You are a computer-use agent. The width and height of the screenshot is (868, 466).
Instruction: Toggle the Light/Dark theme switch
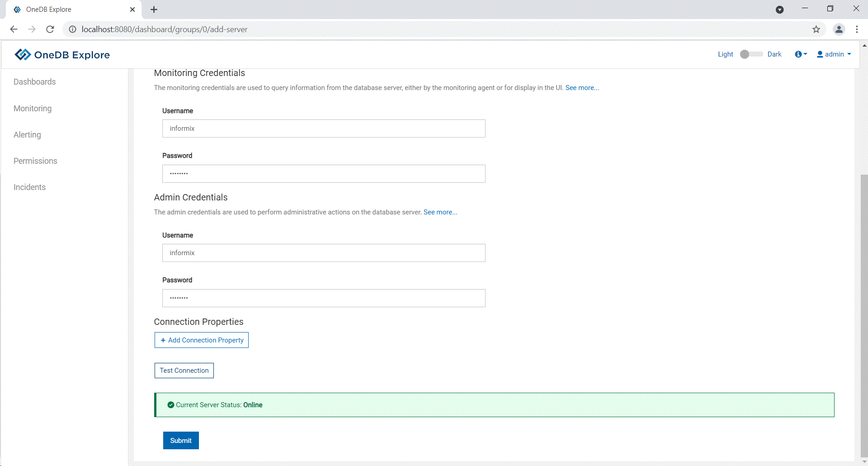[x=751, y=54]
